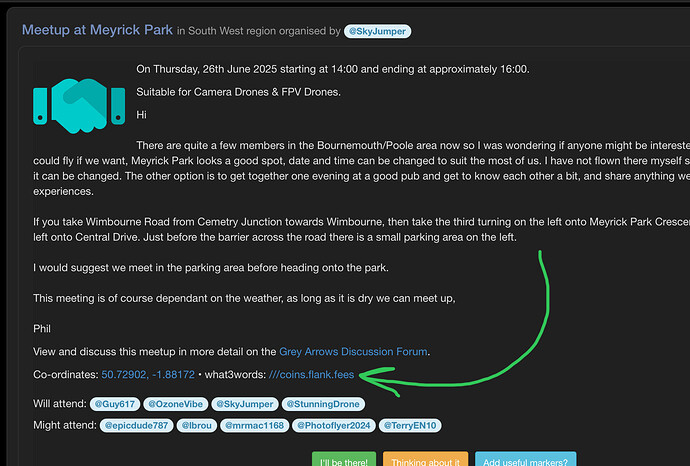Viewport: 690px width, 466px height.
Task: Open the Meetup at Meyrick Park title
Action: coord(97,30)
